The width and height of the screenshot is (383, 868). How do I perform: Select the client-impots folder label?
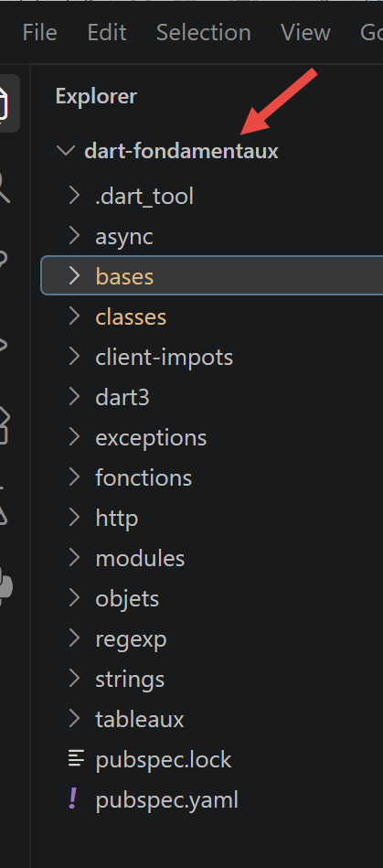pos(164,358)
